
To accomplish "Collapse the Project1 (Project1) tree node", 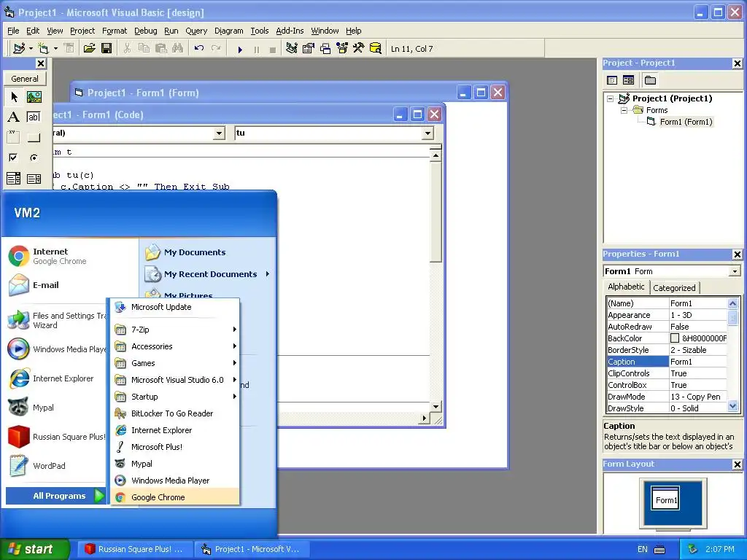I will 611,98.
